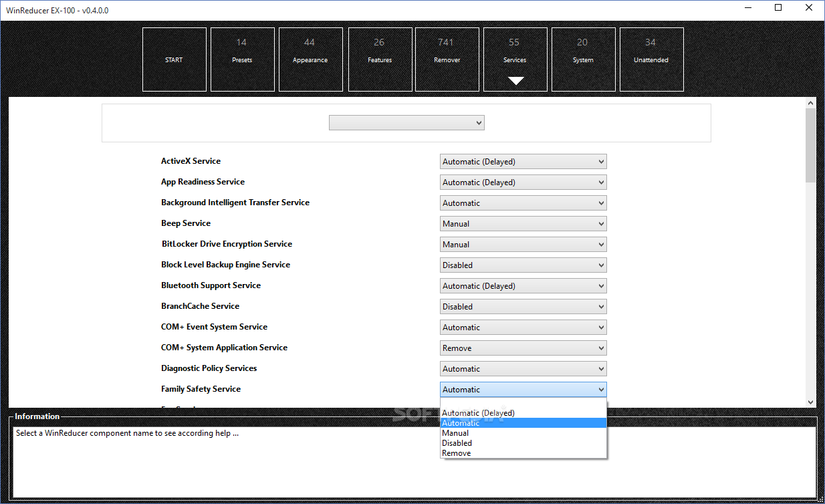Select COM+ Event System Service label
Image resolution: width=825 pixels, height=504 pixels.
pyautogui.click(x=214, y=327)
